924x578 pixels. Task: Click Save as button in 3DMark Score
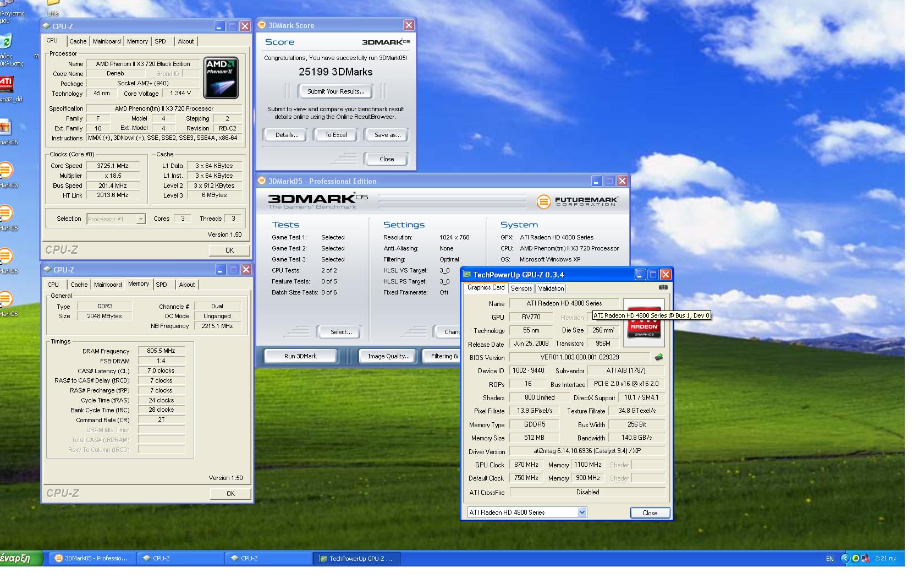coord(387,135)
